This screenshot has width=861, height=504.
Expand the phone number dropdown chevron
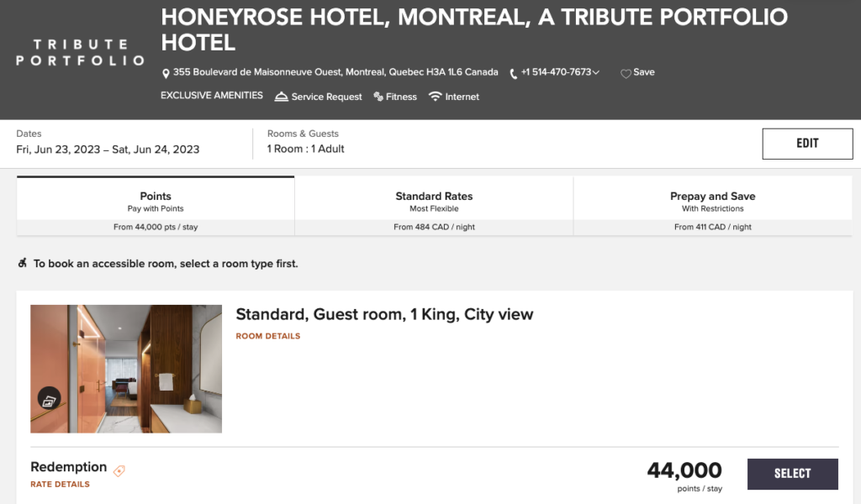pos(596,72)
